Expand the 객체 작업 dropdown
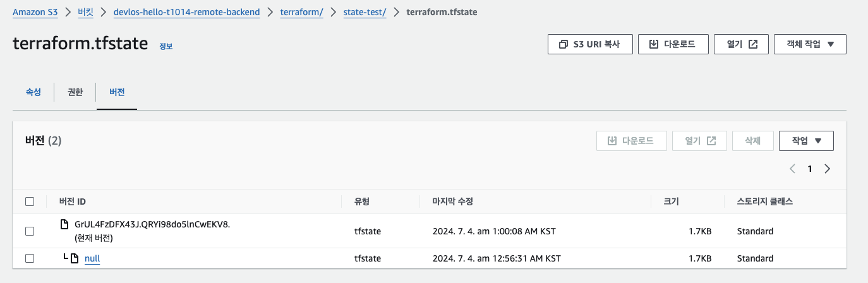 [810, 44]
